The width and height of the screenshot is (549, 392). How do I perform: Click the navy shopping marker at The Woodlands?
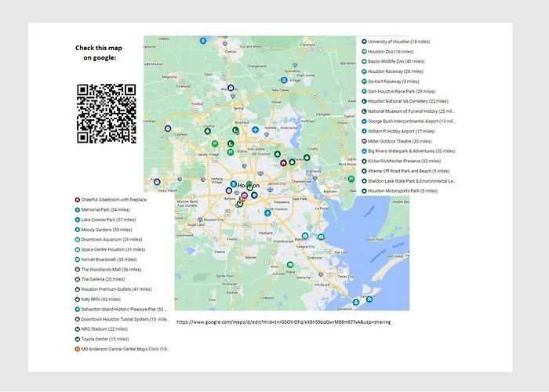coord(231,88)
